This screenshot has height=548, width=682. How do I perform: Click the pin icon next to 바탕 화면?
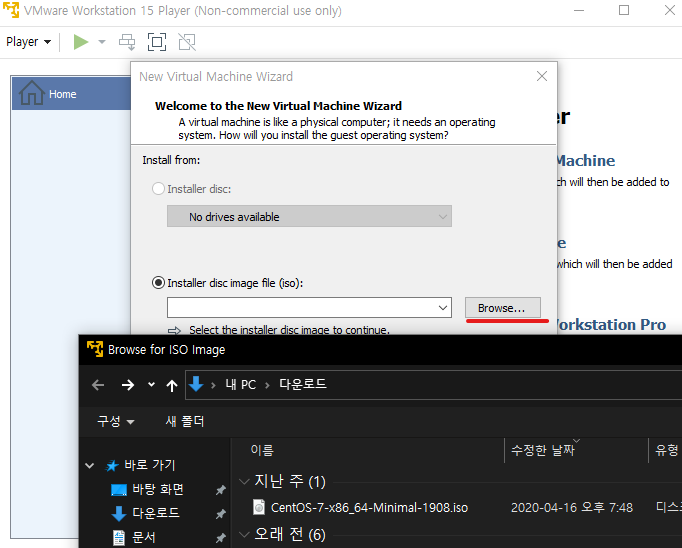221,490
